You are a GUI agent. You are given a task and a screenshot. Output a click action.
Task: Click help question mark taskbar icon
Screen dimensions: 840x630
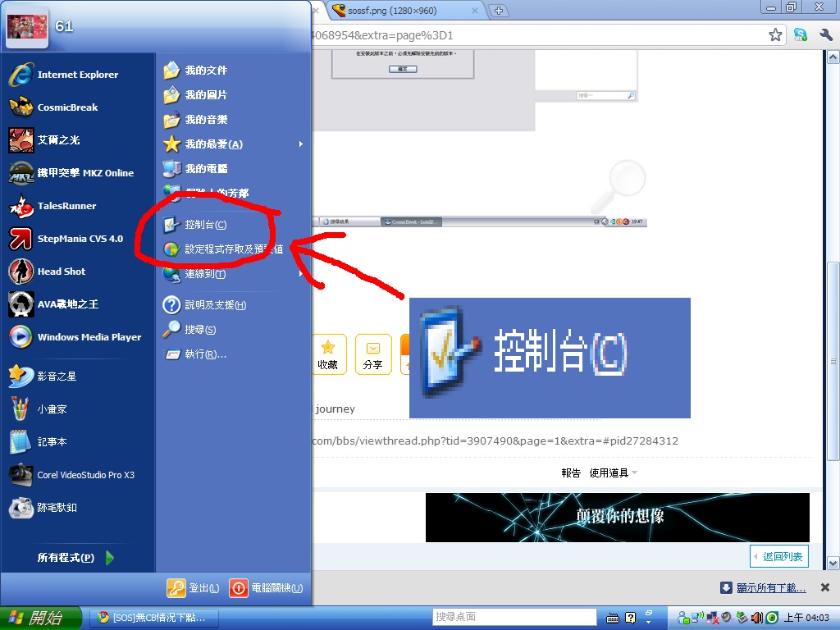(x=631, y=619)
